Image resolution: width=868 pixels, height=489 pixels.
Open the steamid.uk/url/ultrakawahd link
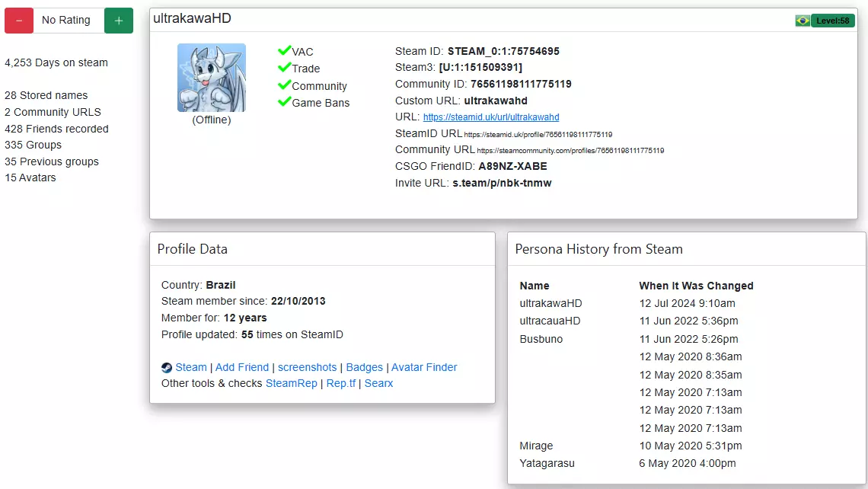pos(491,117)
